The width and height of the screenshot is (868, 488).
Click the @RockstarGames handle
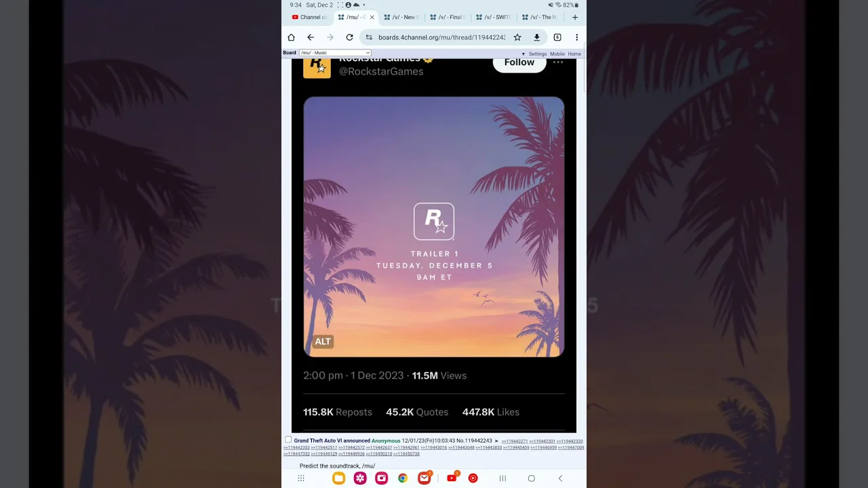[381, 72]
